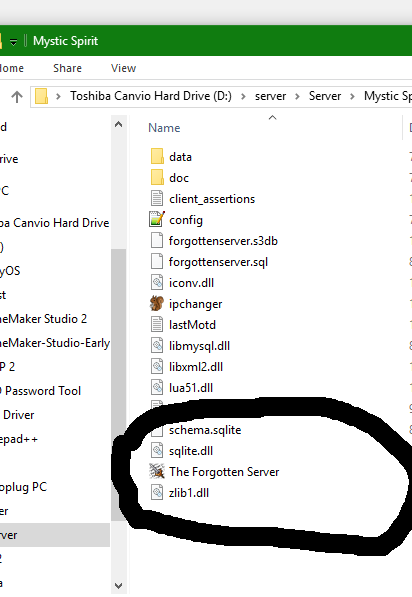The width and height of the screenshot is (412, 597).
Task: Expand the chevron after Toshiba Canvio Hard Drive
Action: [x=243, y=96]
